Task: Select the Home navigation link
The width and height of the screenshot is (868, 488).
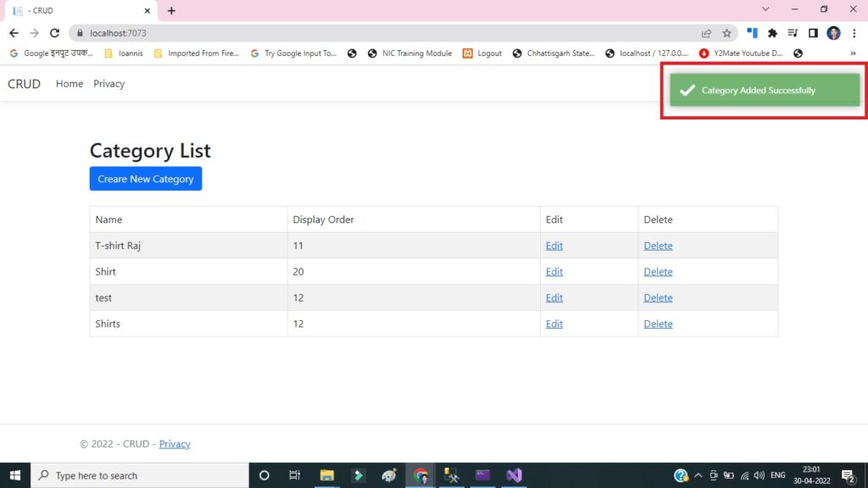Action: point(69,83)
